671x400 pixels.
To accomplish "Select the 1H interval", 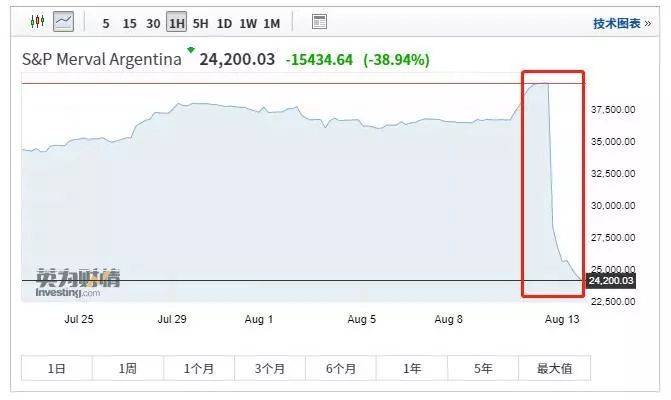I will tap(177, 22).
